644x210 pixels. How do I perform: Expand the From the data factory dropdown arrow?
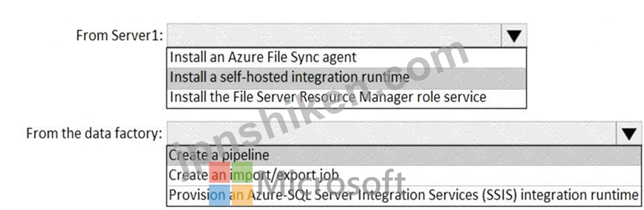pyautogui.click(x=629, y=134)
